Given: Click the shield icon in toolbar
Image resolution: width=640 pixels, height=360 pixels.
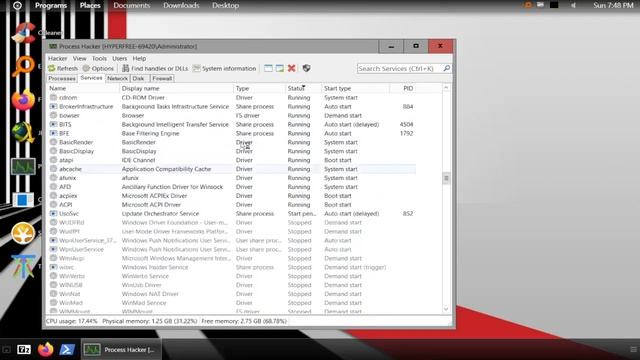Looking at the screenshot, I should [x=307, y=68].
